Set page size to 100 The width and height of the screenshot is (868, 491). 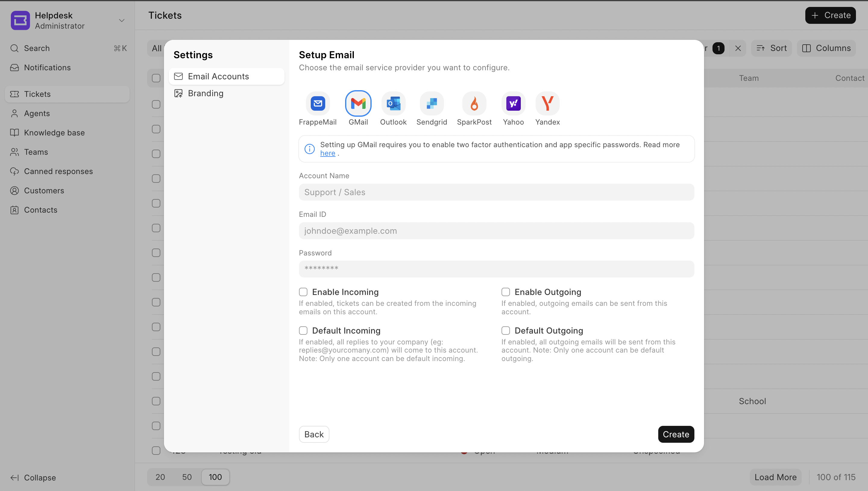215,477
